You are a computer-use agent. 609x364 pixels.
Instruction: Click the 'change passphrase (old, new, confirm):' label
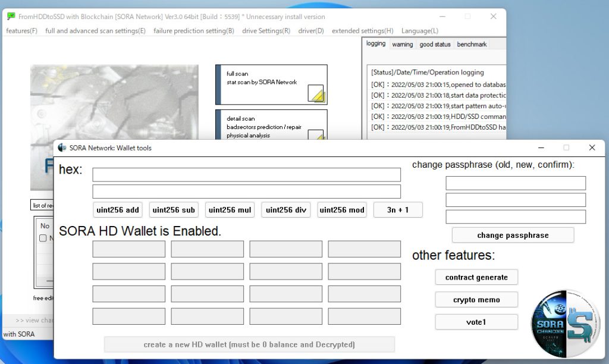(x=493, y=165)
